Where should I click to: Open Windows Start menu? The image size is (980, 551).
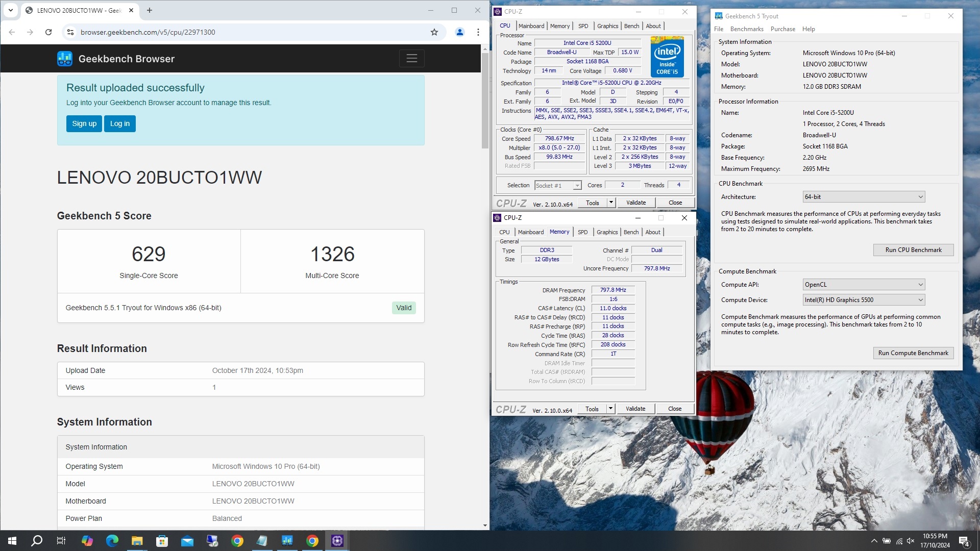pos(12,541)
